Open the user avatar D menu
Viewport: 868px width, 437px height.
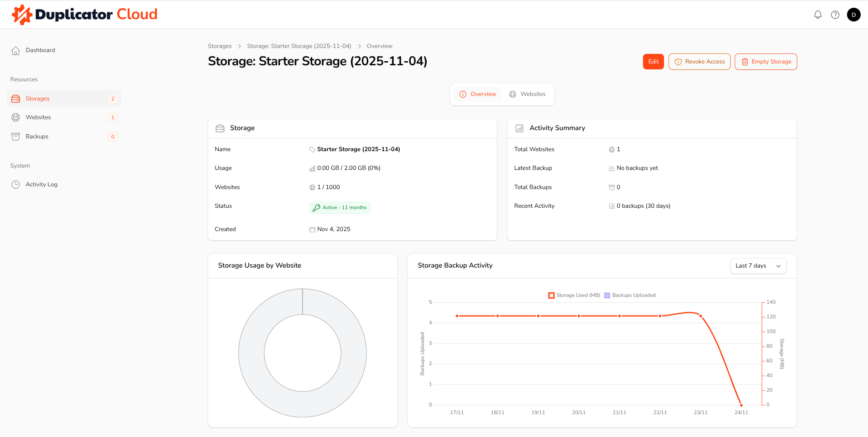click(x=853, y=15)
